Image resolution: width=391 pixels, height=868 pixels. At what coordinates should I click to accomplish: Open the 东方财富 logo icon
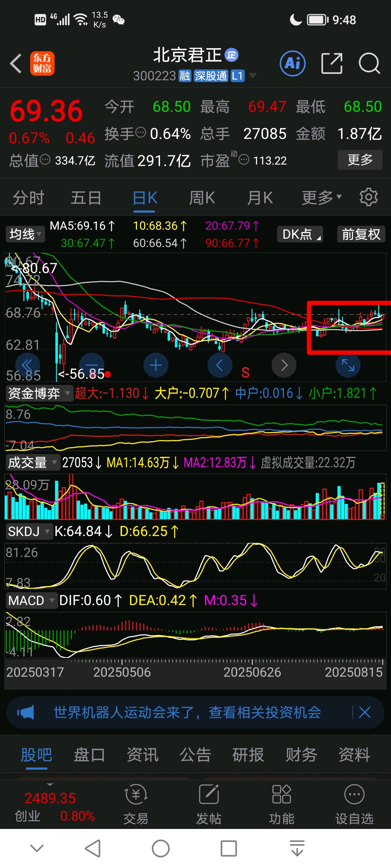click(42, 64)
